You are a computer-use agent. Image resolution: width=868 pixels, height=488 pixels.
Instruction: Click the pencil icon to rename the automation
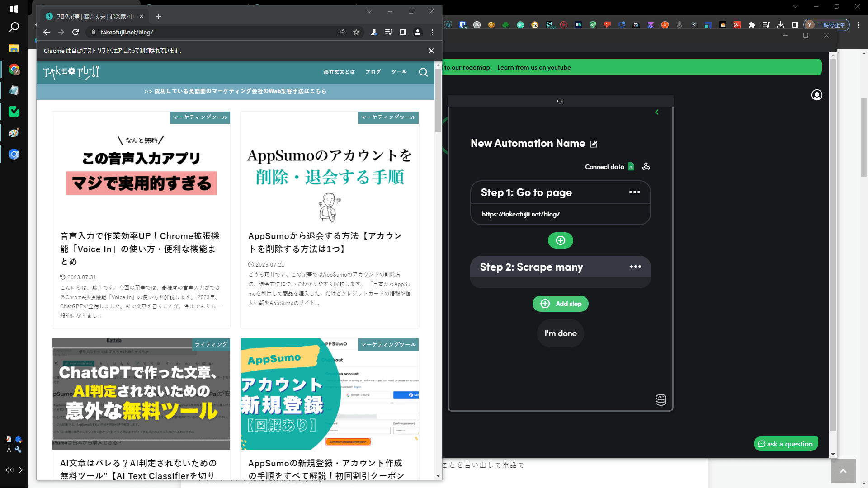pos(593,144)
